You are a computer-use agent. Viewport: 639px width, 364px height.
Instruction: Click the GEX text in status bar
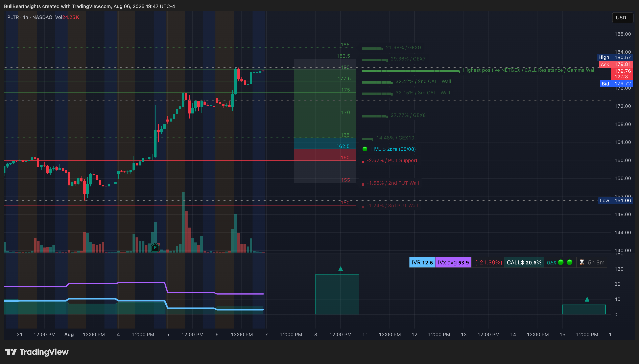coord(551,262)
